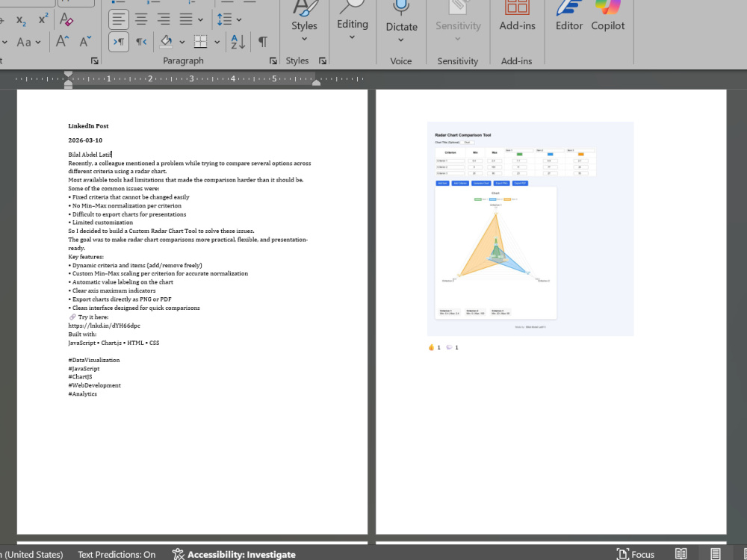Click the 'LinkedIn Post' heading text
The width and height of the screenshot is (747, 560).
pyautogui.click(x=88, y=125)
